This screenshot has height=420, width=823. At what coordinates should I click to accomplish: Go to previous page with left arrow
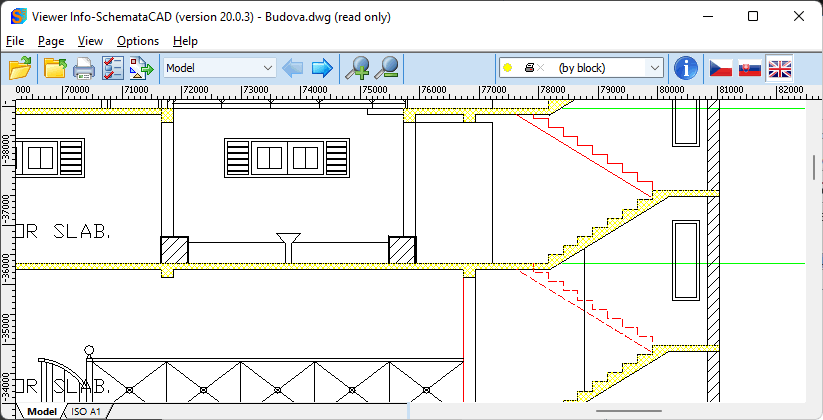pyautogui.click(x=292, y=68)
